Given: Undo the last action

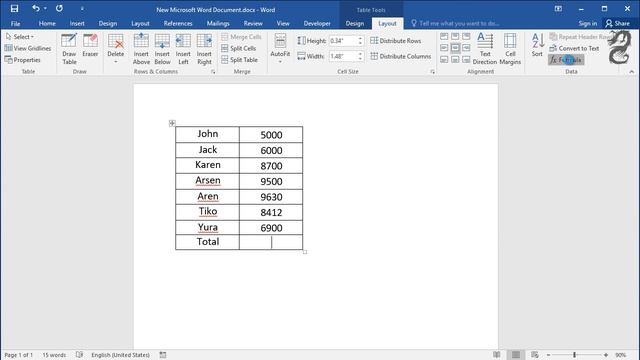Looking at the screenshot, I should pyautogui.click(x=36, y=9).
